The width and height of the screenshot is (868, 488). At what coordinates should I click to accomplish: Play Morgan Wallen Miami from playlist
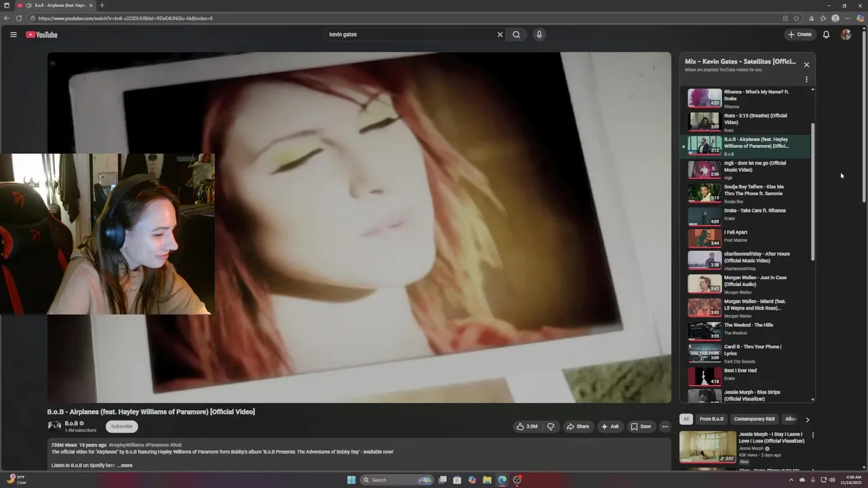[745, 308]
